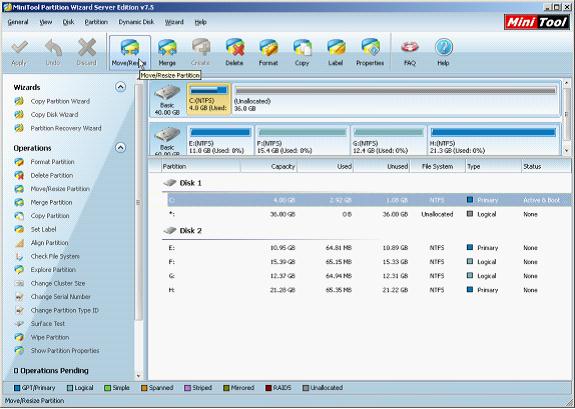The width and height of the screenshot is (575, 409).
Task: Click the Copy Partition operation icon
Action: (19, 216)
